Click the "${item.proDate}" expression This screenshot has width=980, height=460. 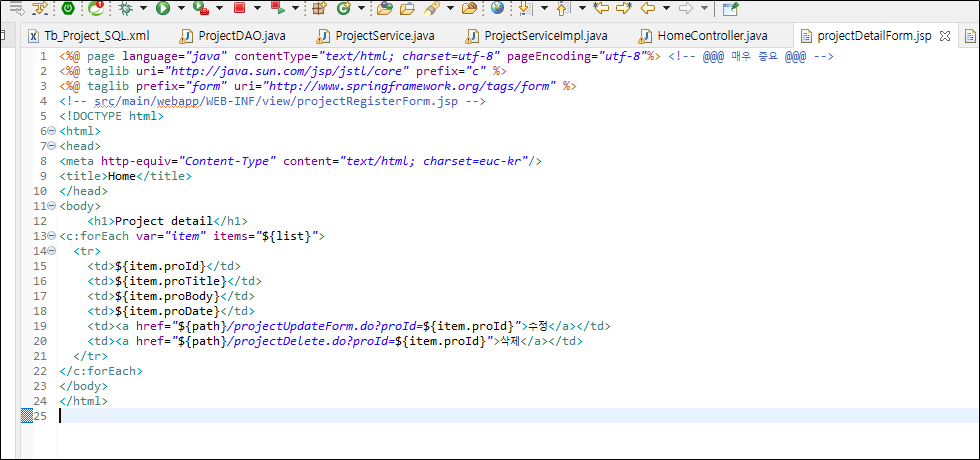(x=167, y=311)
